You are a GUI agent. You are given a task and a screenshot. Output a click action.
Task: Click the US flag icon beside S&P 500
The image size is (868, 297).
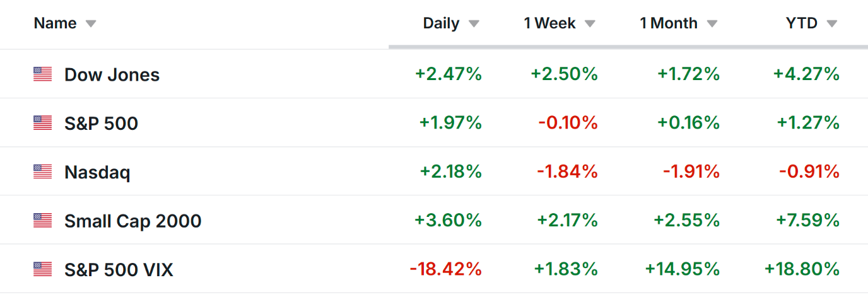click(42, 123)
